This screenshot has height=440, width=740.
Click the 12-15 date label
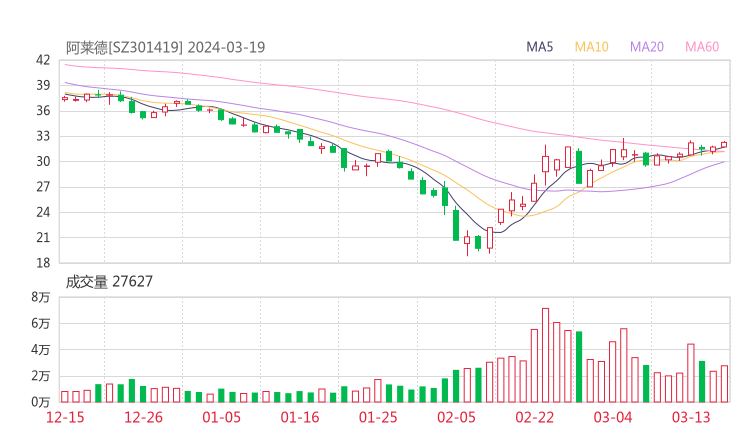65,417
